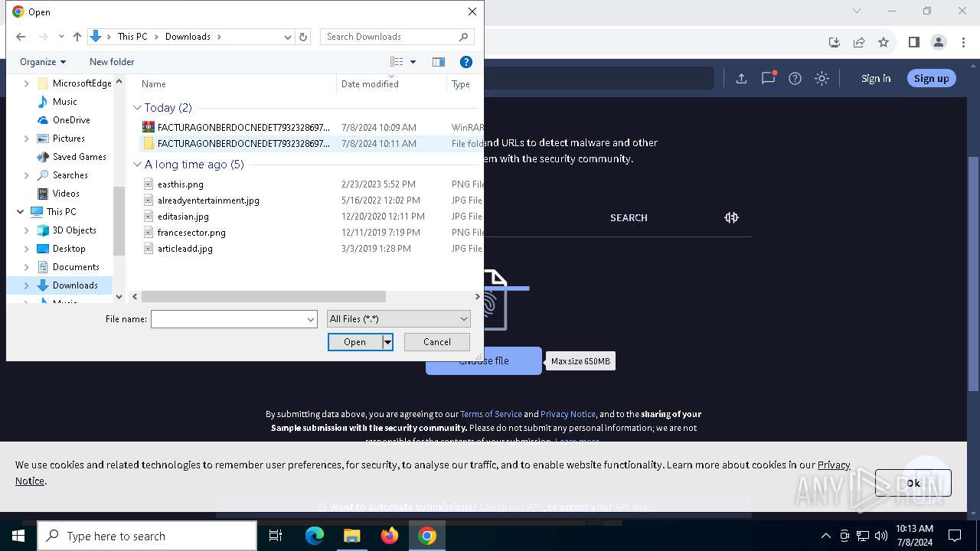The image size is (980, 551).
Task: Select the file editasian.jpg
Action: coord(183,217)
